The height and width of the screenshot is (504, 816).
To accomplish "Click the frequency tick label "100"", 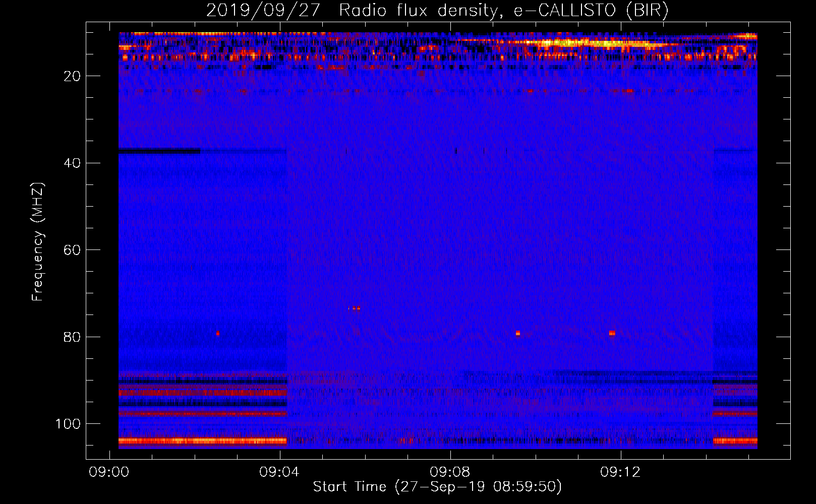I will [69, 424].
